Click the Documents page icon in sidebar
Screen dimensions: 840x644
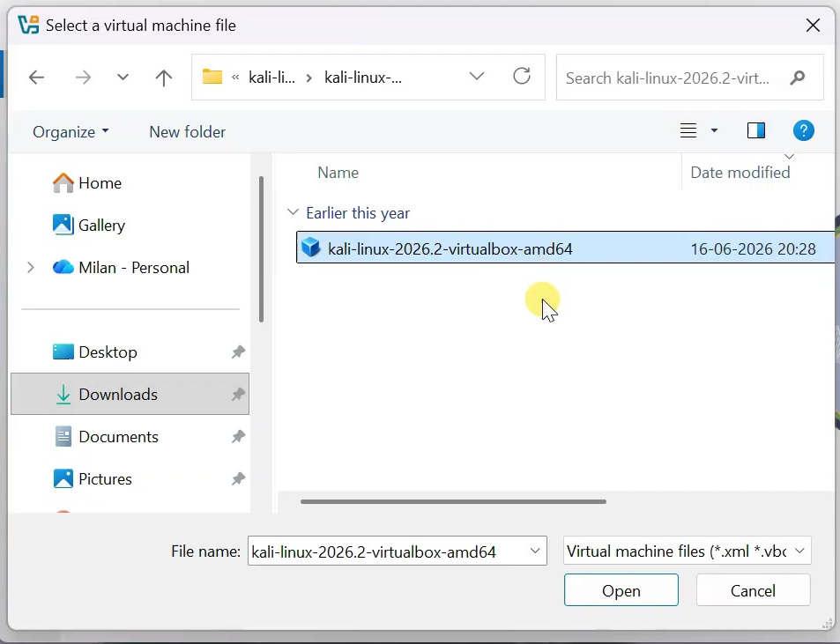[x=63, y=437]
